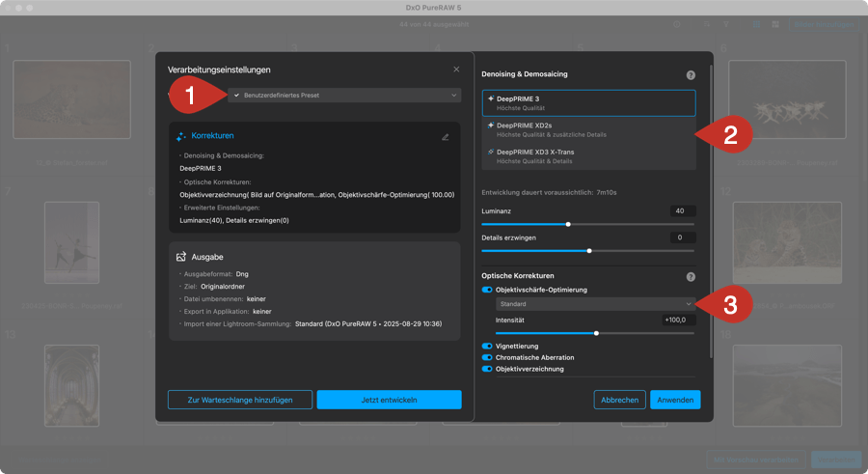Select ballet thumbnail number 7 in main window
The height and width of the screenshot is (474, 868).
(72, 243)
